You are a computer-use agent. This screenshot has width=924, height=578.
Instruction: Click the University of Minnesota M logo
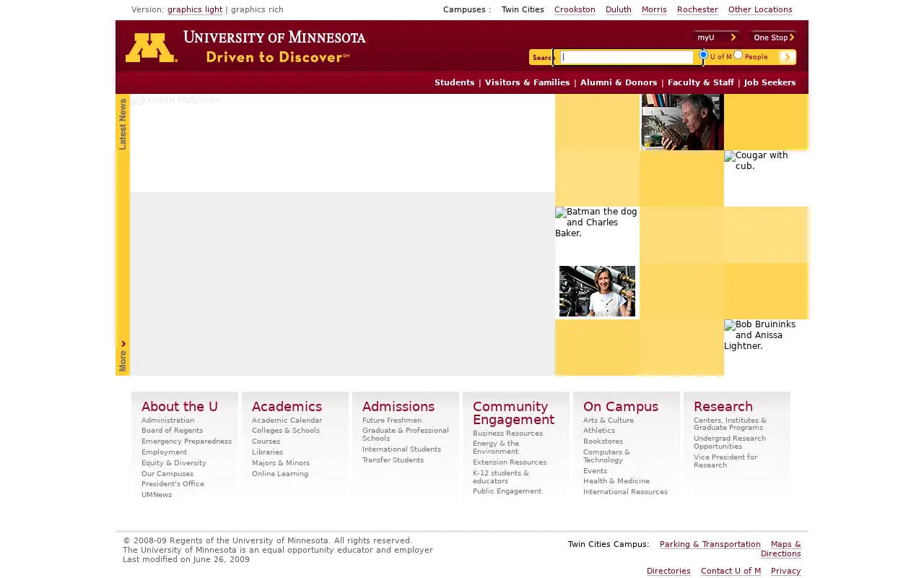click(x=152, y=48)
